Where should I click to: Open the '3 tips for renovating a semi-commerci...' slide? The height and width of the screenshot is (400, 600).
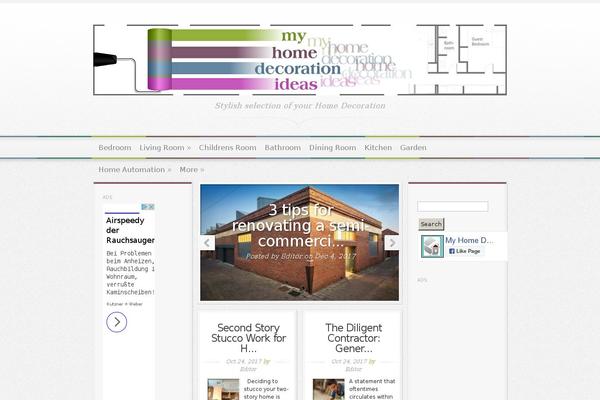300,226
